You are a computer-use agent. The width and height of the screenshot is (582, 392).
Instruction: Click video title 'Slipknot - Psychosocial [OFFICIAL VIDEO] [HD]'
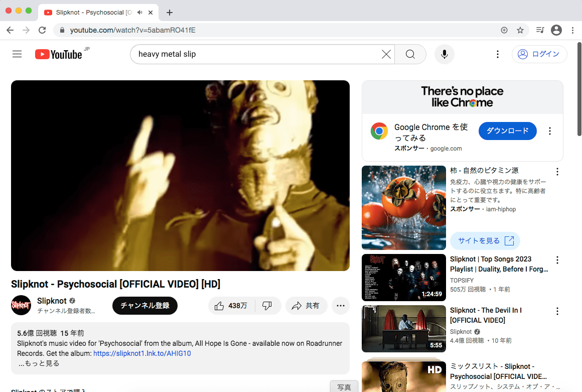pyautogui.click(x=115, y=284)
